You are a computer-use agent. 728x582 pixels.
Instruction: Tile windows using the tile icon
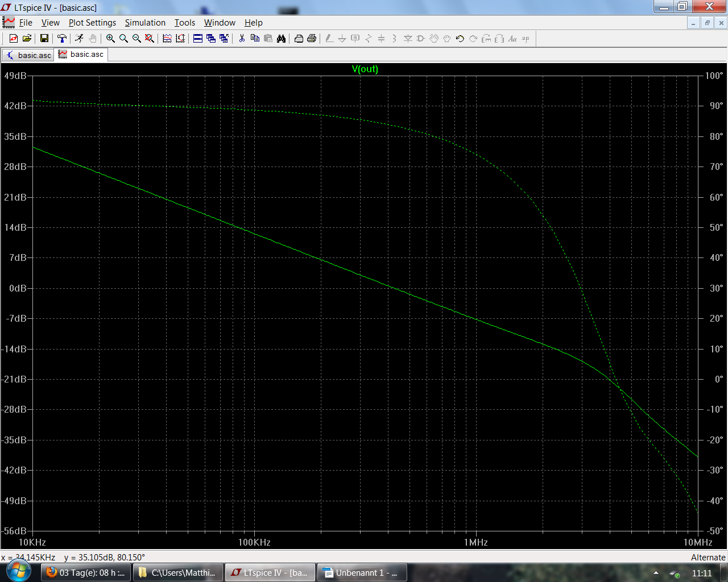(x=198, y=39)
